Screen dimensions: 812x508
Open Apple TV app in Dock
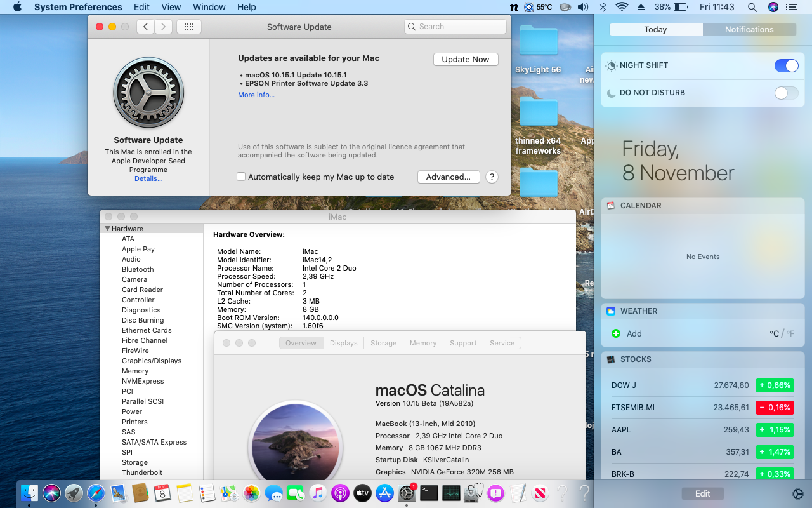pyautogui.click(x=362, y=493)
